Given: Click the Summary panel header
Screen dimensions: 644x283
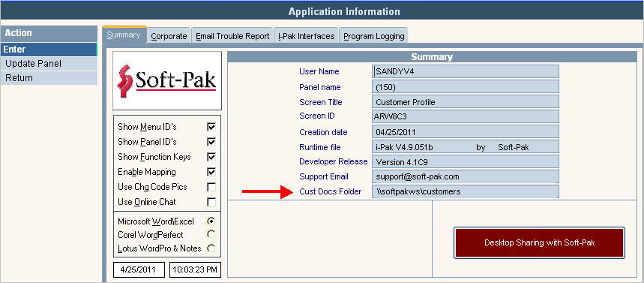Looking at the screenshot, I should [432, 57].
